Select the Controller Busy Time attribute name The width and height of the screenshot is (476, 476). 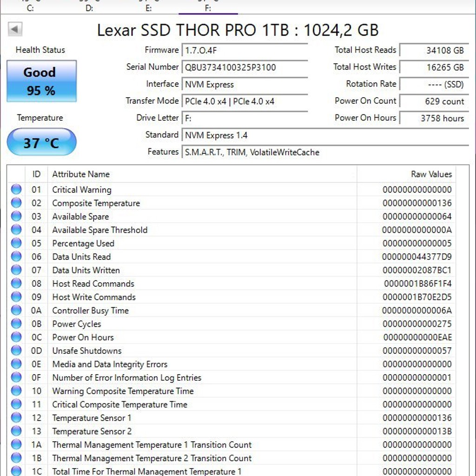pyautogui.click(x=91, y=311)
